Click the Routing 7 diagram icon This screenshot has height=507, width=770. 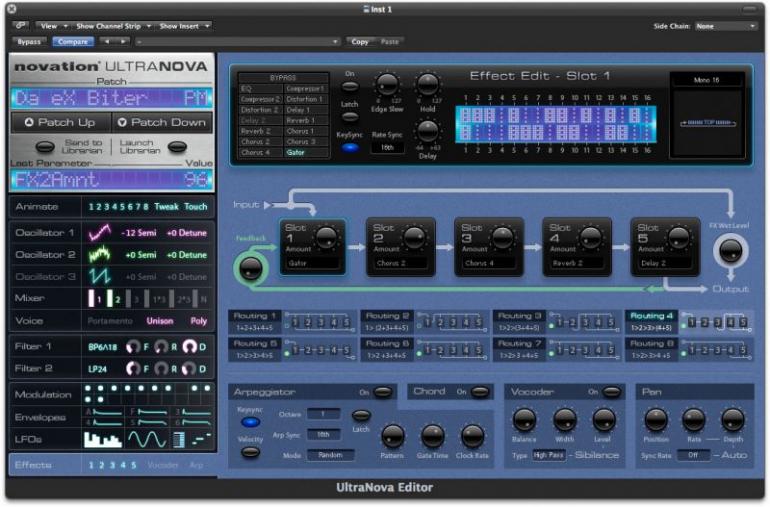(584, 350)
